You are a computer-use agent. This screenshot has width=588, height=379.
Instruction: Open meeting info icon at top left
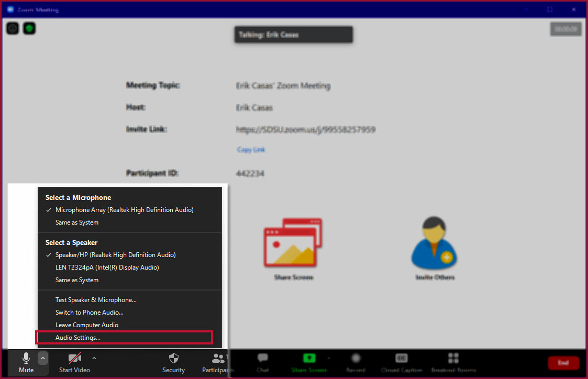(13, 28)
